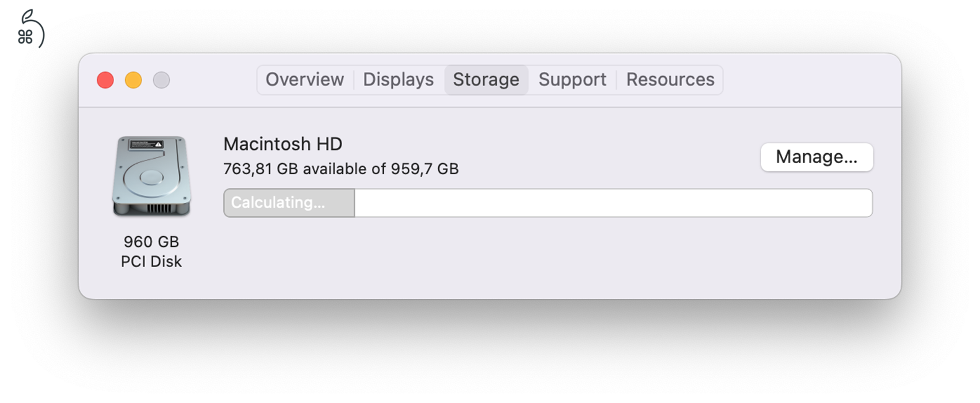Go to the Support tab
Screen dimensions: 980x403
(572, 80)
